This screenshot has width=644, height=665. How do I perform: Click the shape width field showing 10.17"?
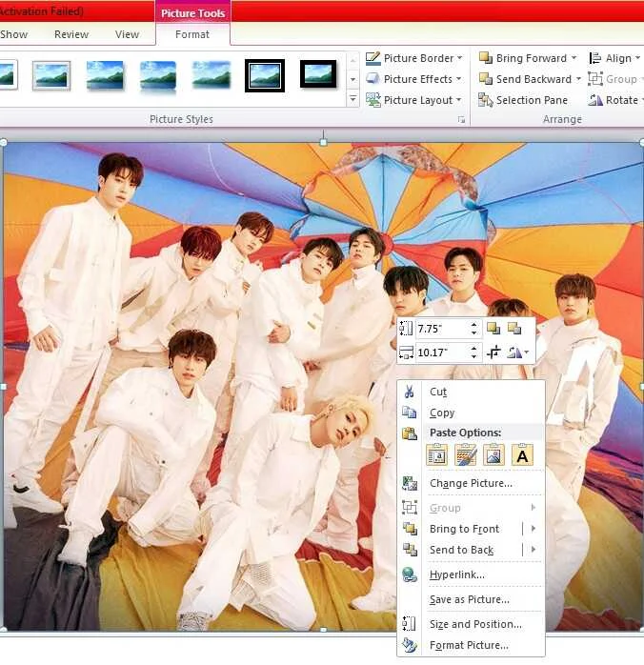click(441, 353)
